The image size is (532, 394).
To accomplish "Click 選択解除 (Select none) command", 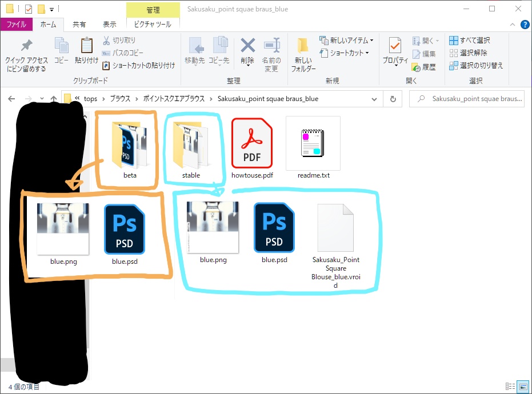I will coord(468,53).
